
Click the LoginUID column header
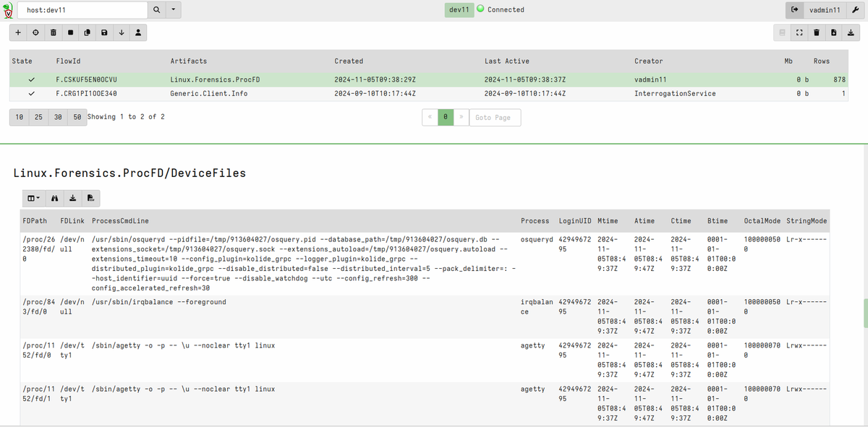click(x=574, y=220)
